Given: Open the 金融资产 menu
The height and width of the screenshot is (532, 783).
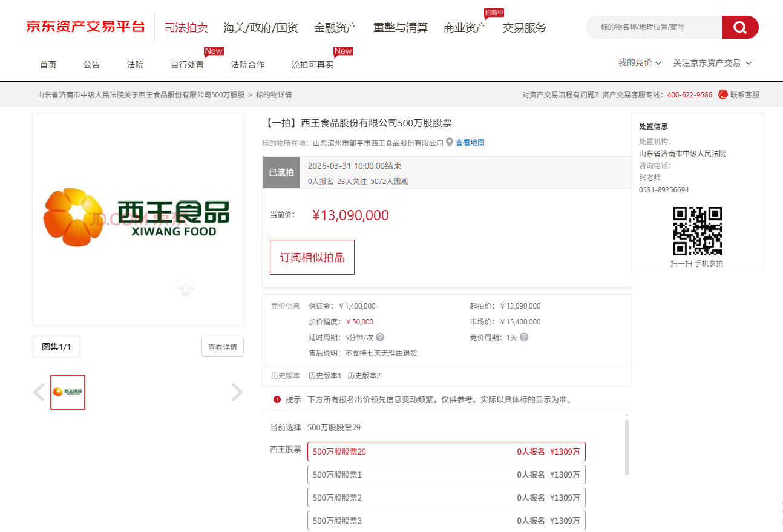Looking at the screenshot, I should [336, 28].
